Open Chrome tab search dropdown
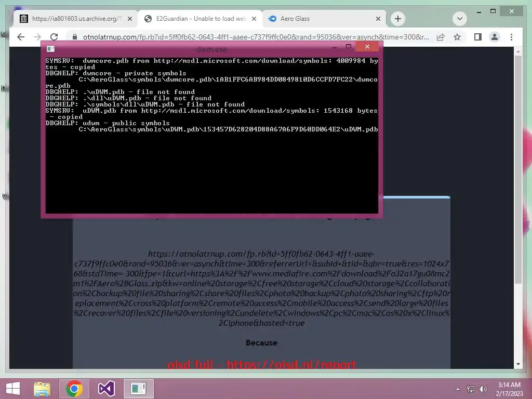Screen dimensions: 532x399 [460, 19]
